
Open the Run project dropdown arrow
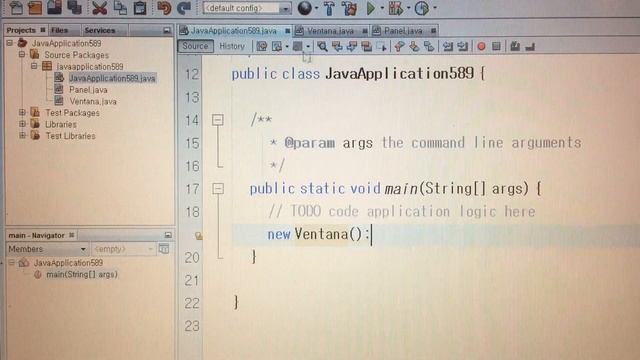coord(382,8)
